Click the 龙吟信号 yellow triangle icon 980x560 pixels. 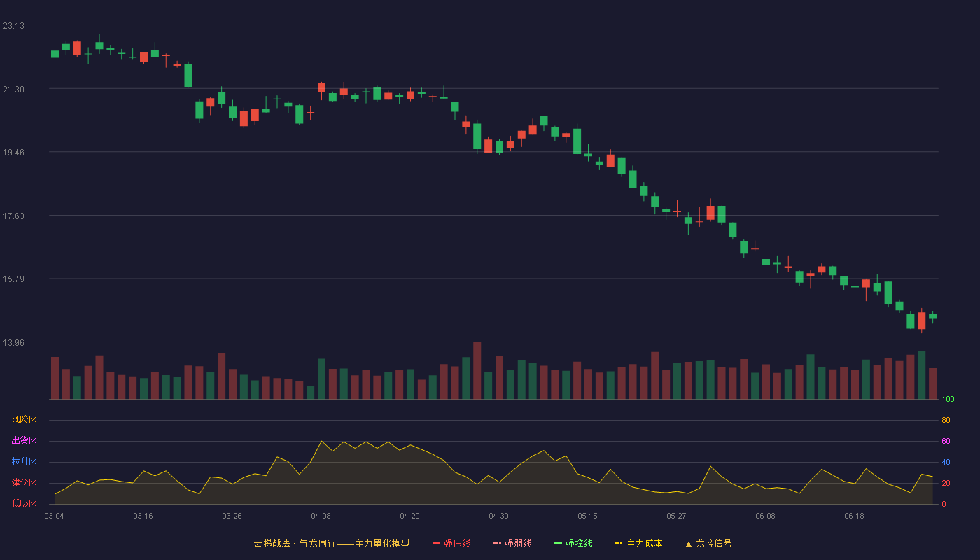coord(688,544)
